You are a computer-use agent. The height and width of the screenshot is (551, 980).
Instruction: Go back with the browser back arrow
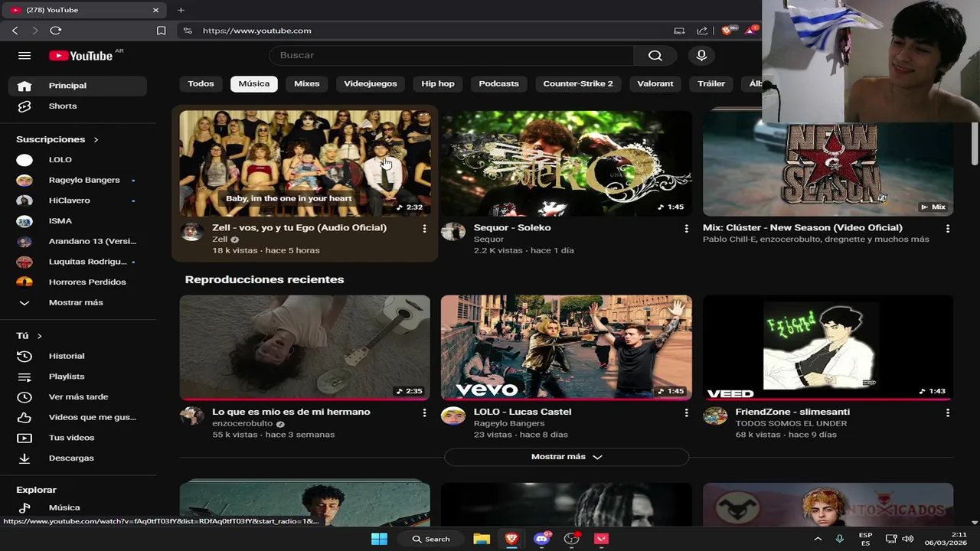(15, 31)
